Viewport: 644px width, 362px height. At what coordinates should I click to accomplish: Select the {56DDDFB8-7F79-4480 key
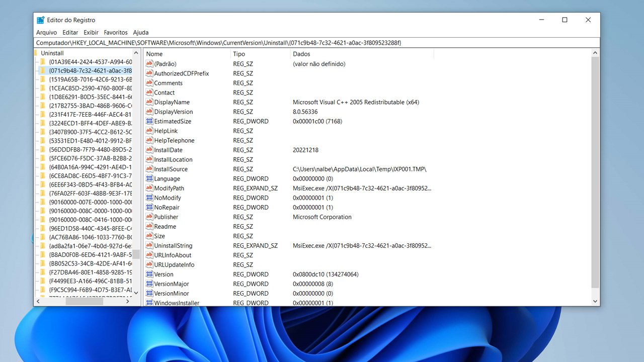90,149
